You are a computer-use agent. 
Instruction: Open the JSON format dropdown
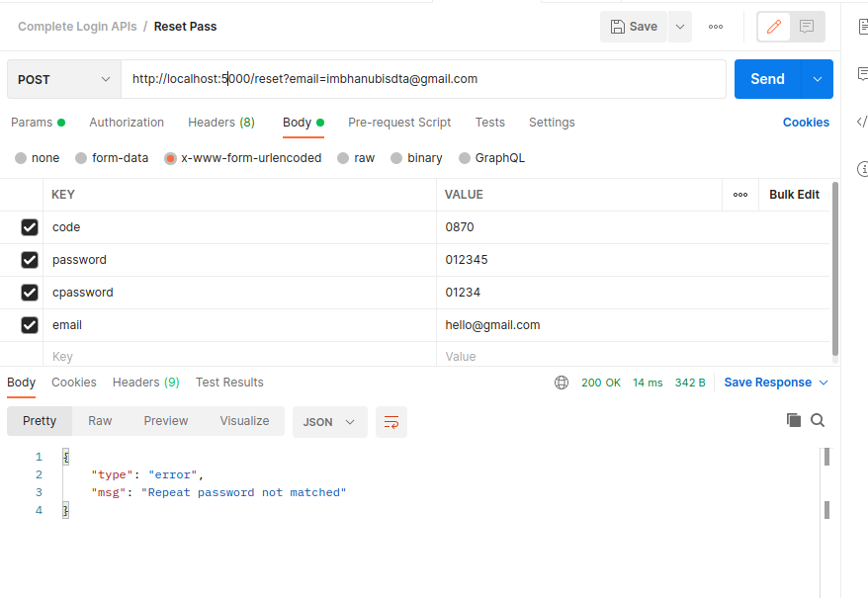click(x=329, y=422)
